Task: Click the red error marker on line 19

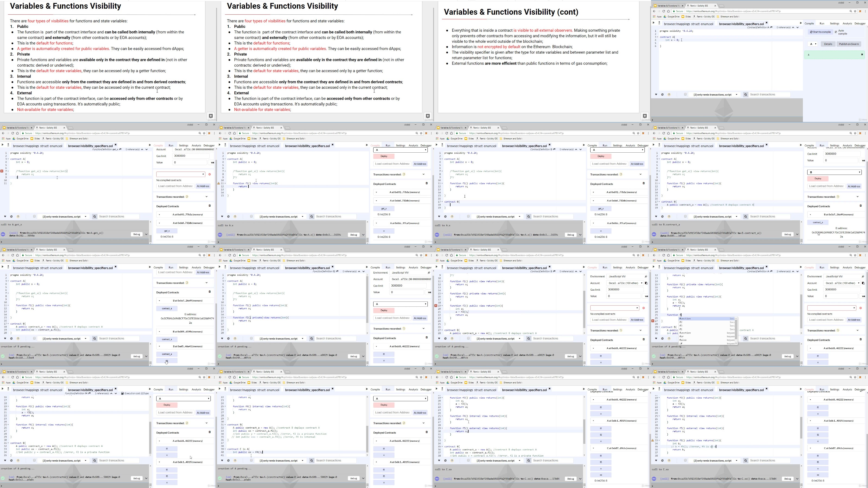Action: click(436, 306)
